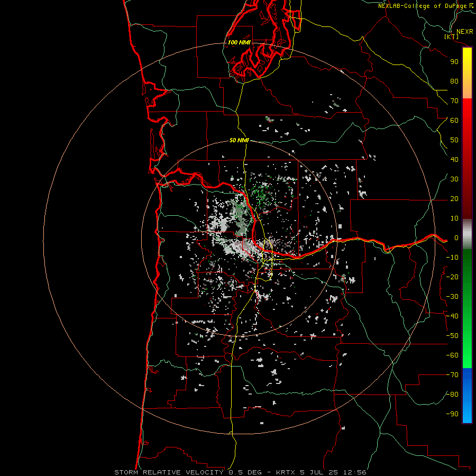Click the -20 knots scale label
This screenshot has height=476, width=476.
pos(452,277)
